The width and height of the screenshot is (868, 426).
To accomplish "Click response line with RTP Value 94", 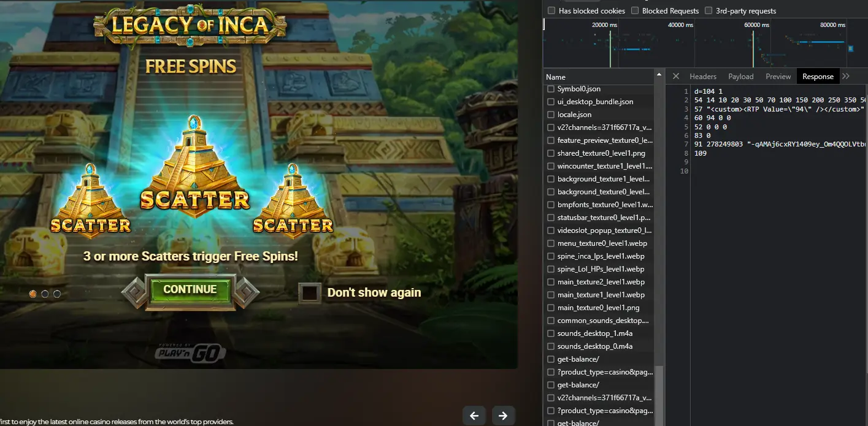I will 778,108.
